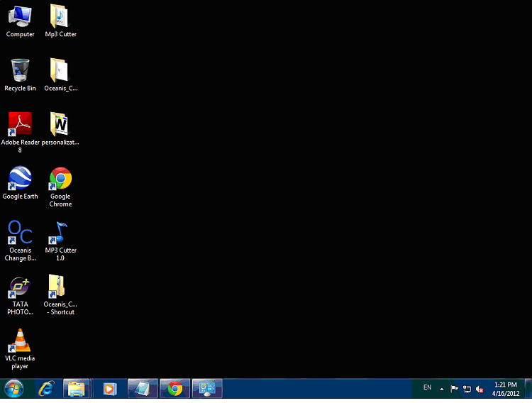Screen dimensions: 532x403
Task: Select the TATA PHOTO... shortcut
Action: point(20,294)
